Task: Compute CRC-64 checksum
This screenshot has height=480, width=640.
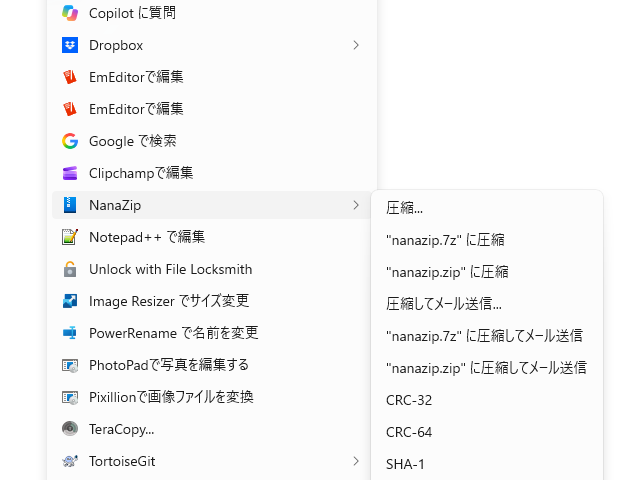Action: [487, 432]
